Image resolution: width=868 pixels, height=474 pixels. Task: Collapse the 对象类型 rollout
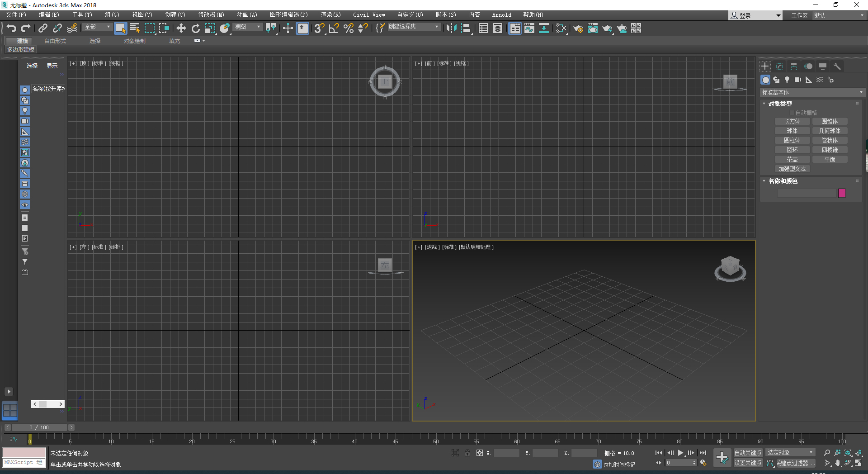point(780,104)
